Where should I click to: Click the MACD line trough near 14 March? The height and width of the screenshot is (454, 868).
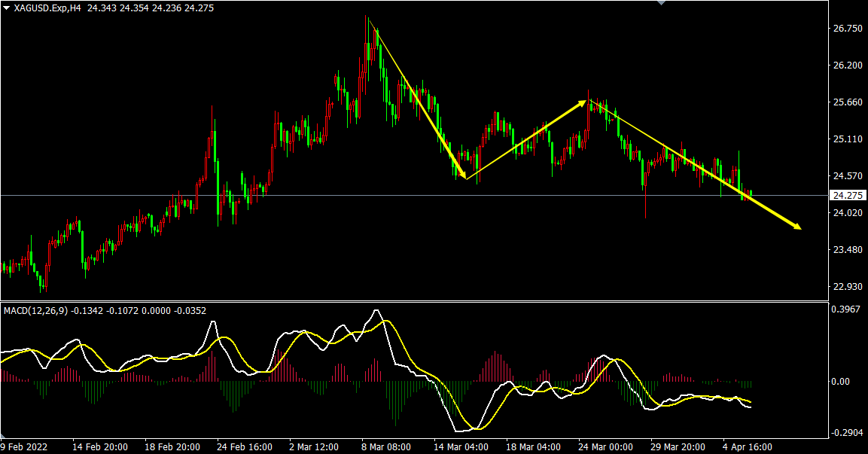(473, 428)
